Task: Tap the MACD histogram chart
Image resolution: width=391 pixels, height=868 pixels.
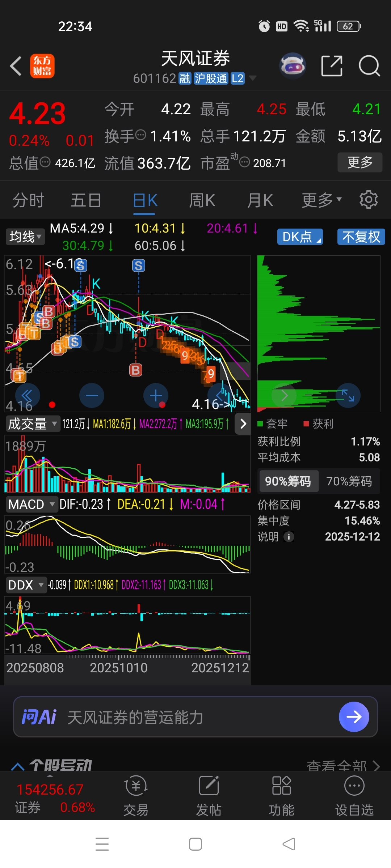Action: tap(127, 544)
